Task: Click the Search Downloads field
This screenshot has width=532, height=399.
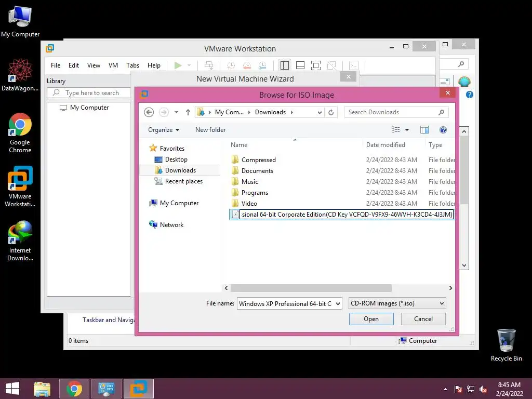Action: 396,112
